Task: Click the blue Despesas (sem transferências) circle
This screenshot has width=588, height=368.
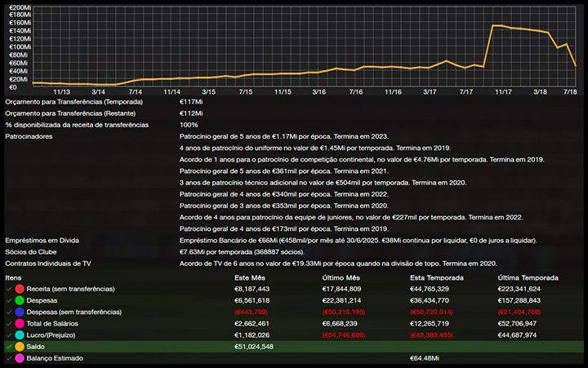Action: pyautogui.click(x=20, y=312)
